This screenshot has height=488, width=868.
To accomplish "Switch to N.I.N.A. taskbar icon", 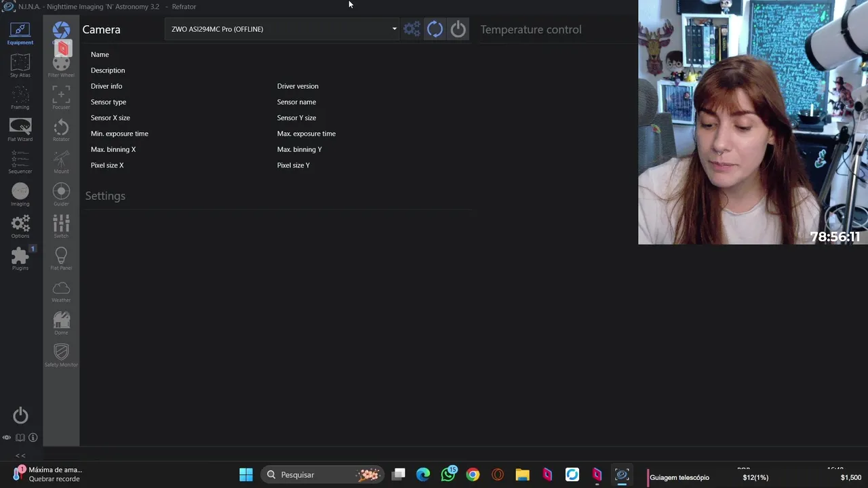I will click(622, 474).
